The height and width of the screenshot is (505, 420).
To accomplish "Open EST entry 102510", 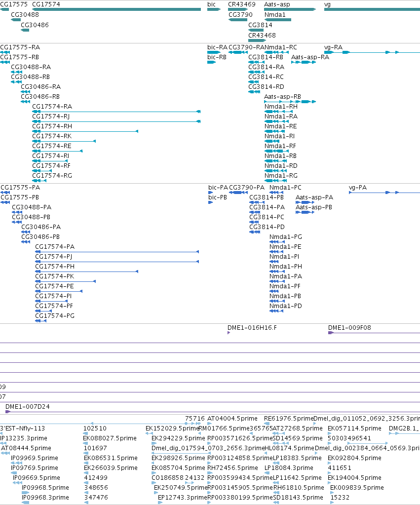I will click(95, 428).
